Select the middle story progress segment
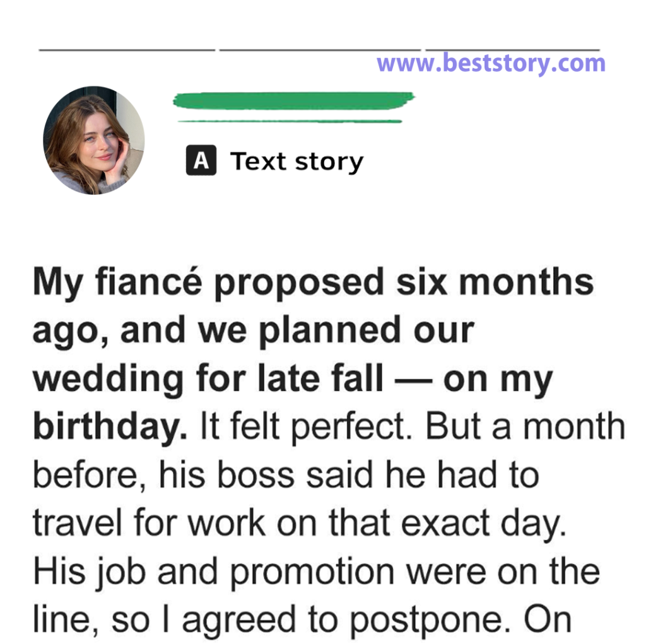The height and width of the screenshot is (644, 646). [320, 50]
